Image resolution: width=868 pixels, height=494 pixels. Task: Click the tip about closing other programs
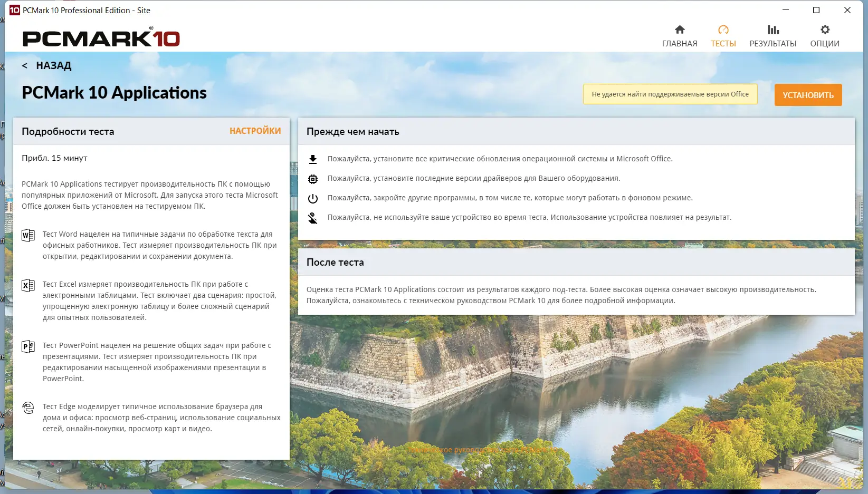510,198
